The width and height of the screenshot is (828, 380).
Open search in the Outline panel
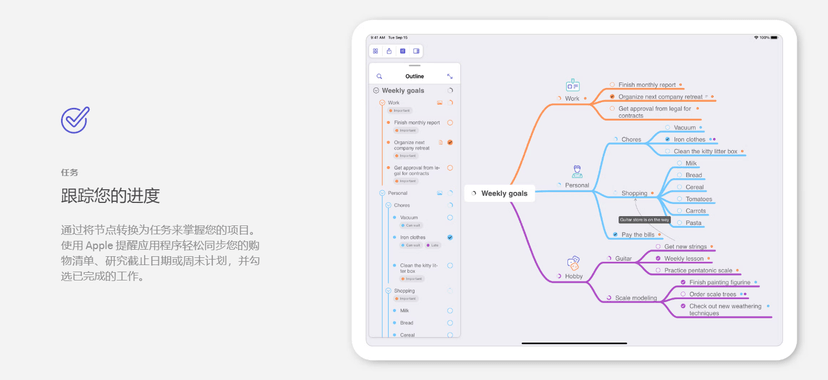[x=379, y=77]
